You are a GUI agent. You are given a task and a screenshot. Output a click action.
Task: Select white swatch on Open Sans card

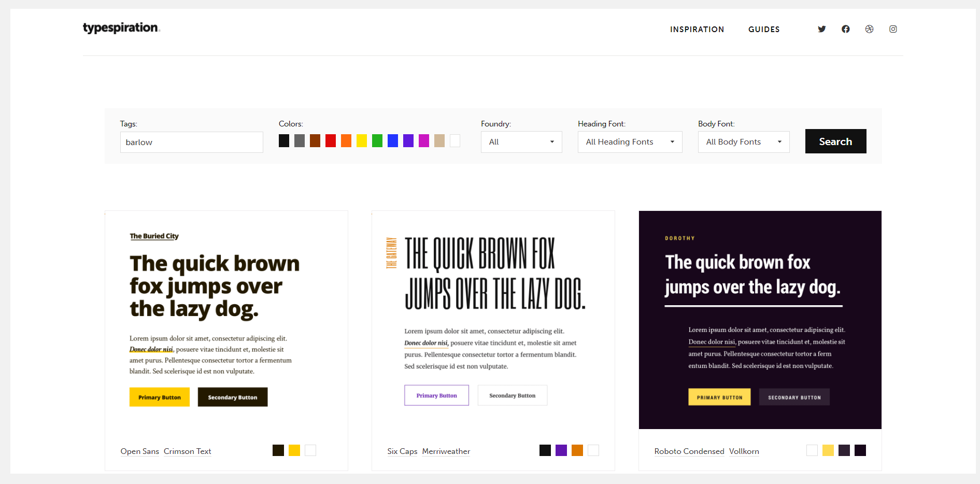[310, 450]
